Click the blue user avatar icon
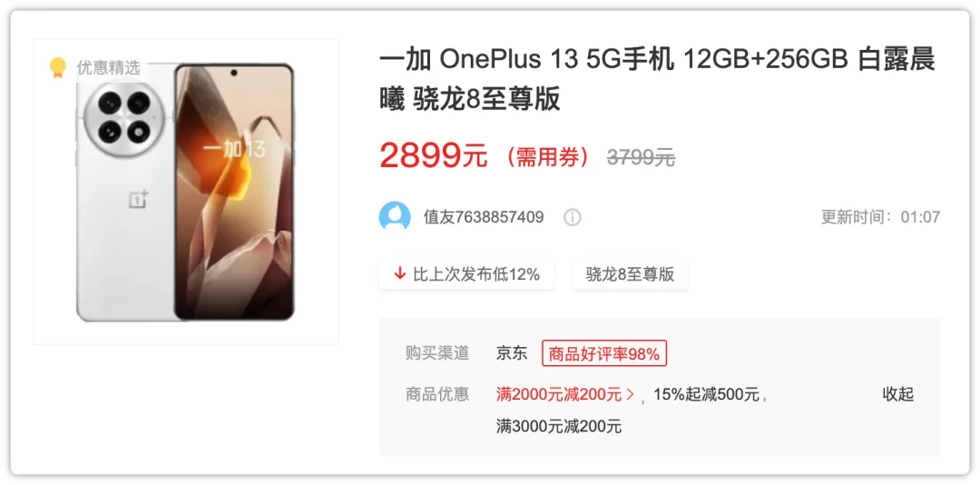Screen dimensions: 980x485 (x=395, y=217)
